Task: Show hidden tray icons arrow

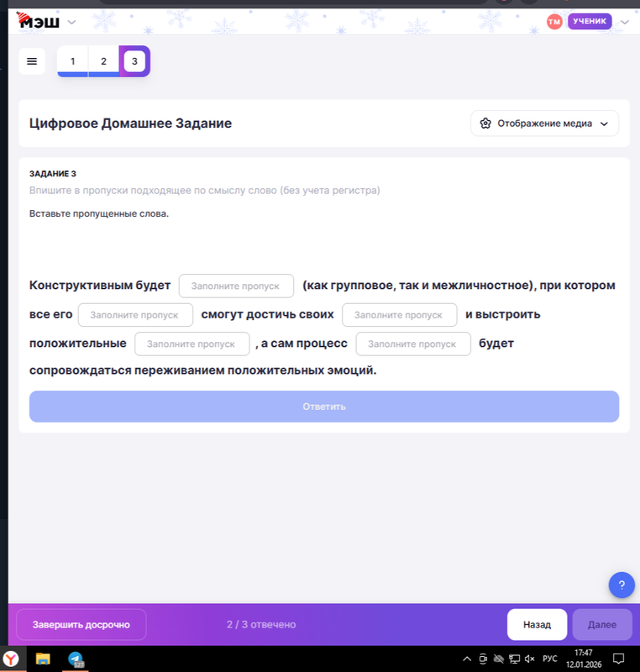Action: tap(467, 659)
